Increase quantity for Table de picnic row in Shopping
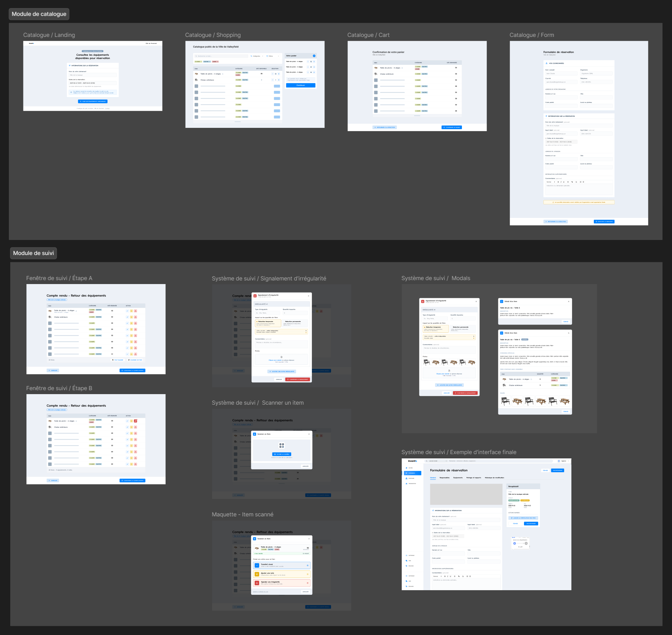The height and width of the screenshot is (635, 672). point(279,74)
